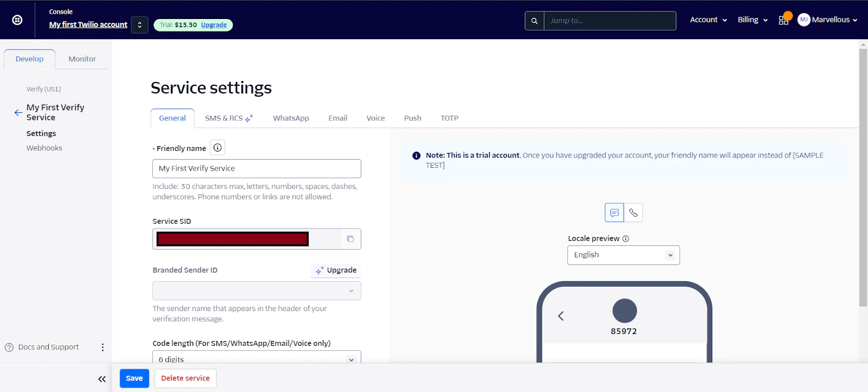
Task: Click Verify (US1) breadcrumb text
Action: (x=43, y=89)
